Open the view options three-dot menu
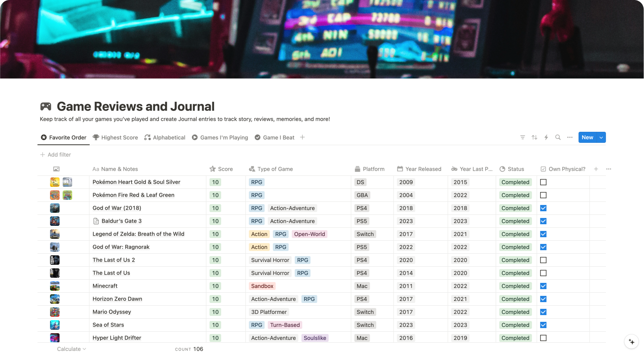The height and width of the screenshot is (358, 644). (x=570, y=137)
